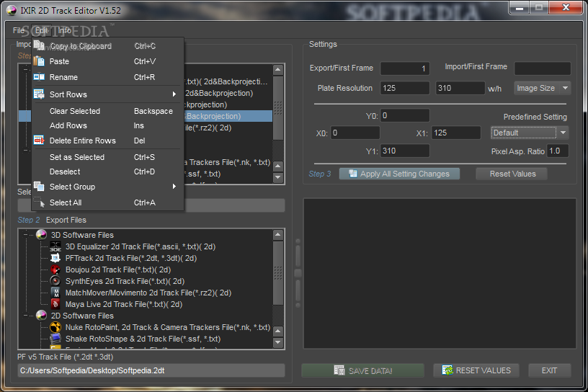
Task: Click the MatchMover/Movimento icon
Action: point(55,293)
